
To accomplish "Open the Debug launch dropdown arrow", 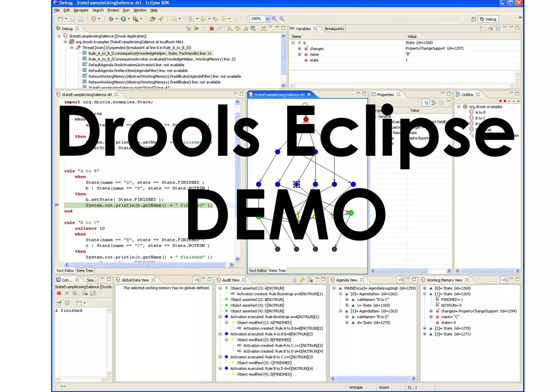I will click(117, 19).
